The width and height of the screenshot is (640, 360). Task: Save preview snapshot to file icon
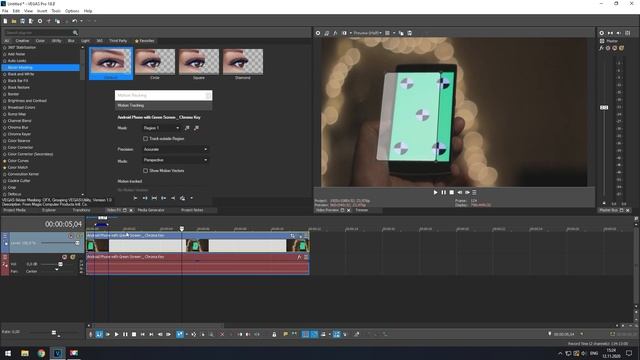coord(410,33)
